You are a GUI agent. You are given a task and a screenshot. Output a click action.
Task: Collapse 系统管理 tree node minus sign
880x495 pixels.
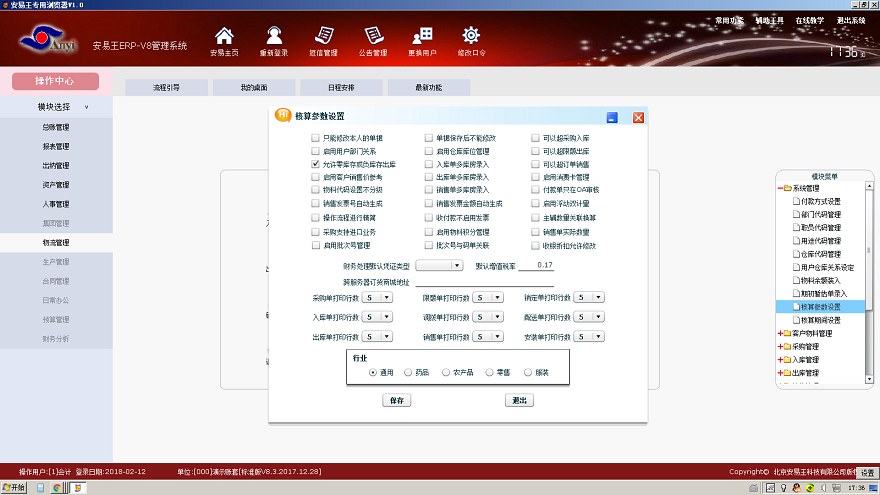coord(780,188)
